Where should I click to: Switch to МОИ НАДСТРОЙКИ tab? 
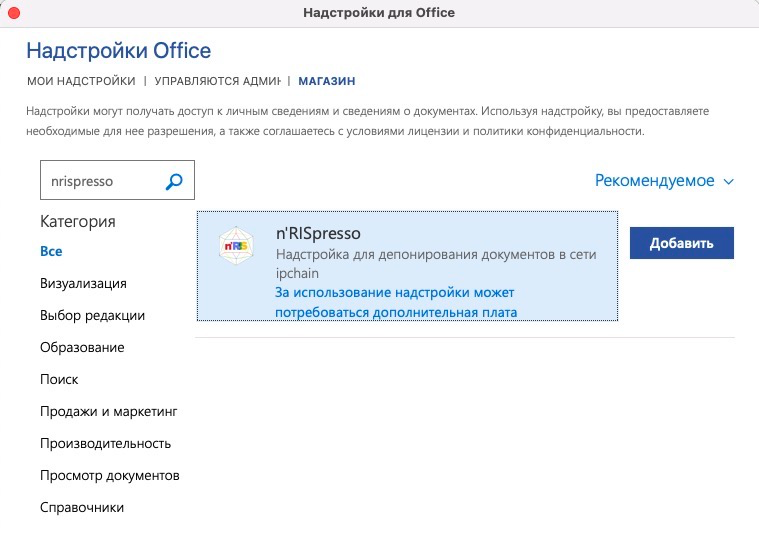[x=81, y=81]
